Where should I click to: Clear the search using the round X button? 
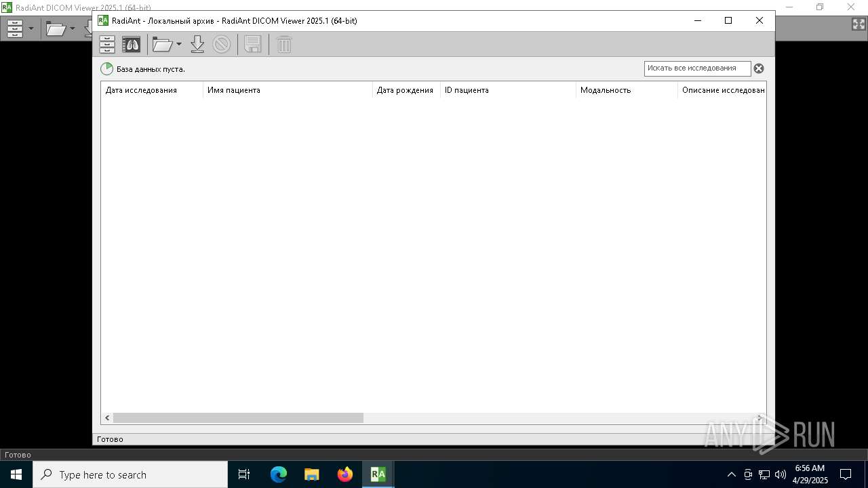click(759, 68)
